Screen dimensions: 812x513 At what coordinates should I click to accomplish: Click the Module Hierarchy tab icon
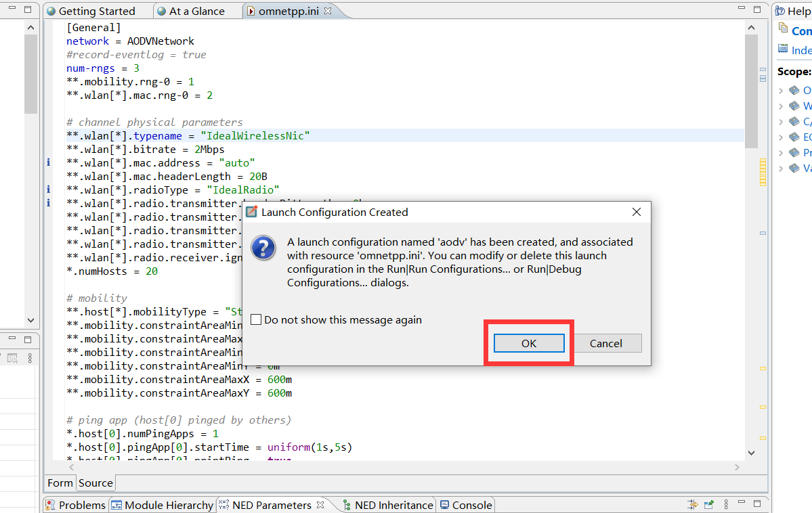117,505
